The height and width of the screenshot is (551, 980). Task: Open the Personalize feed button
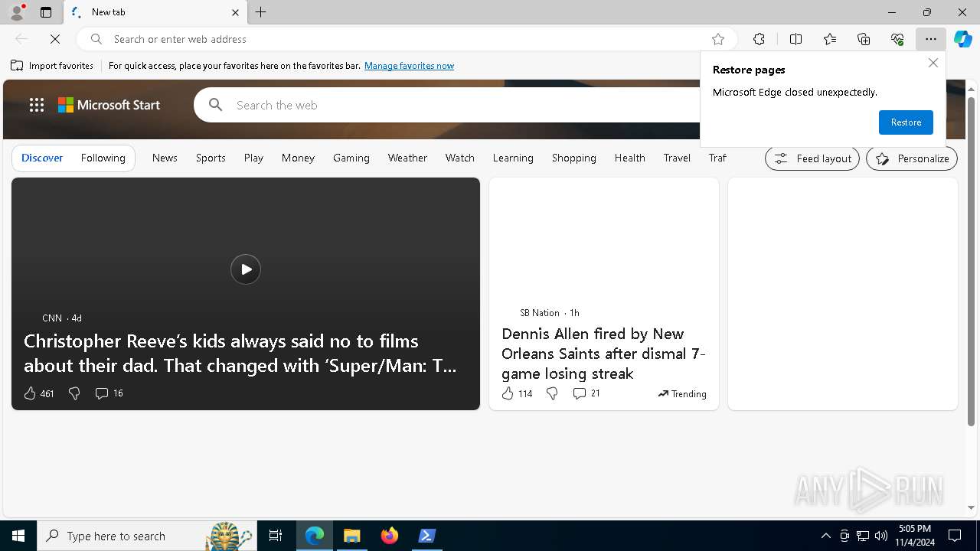(x=912, y=158)
